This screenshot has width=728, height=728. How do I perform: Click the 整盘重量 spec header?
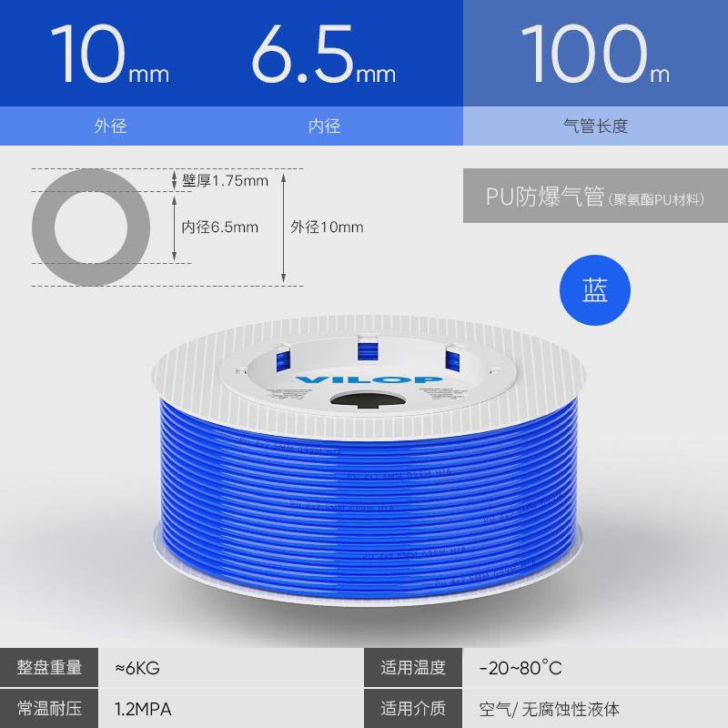tap(49, 667)
